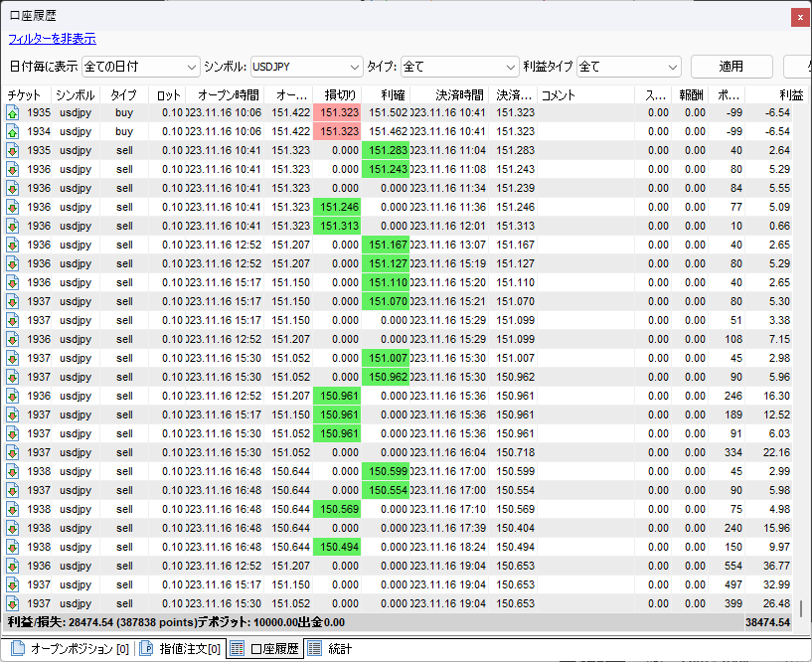
Task: Click the sell arrow icon on the row with profit 36.77
Action: (x=13, y=566)
